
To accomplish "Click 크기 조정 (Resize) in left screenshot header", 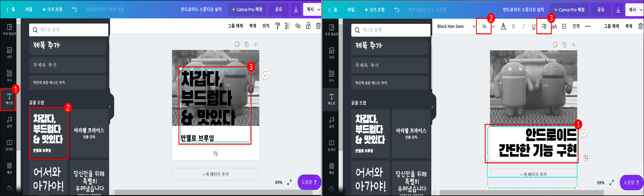I will (52, 9).
